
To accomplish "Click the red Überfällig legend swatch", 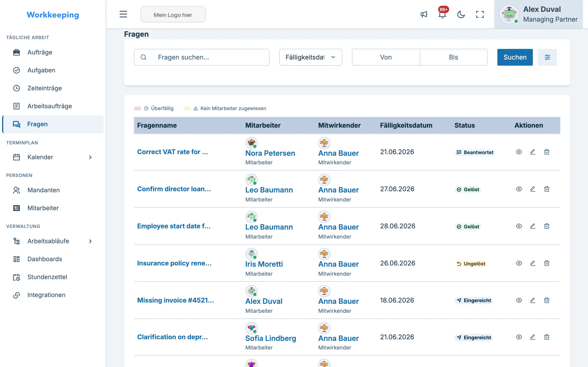I will pos(138,108).
